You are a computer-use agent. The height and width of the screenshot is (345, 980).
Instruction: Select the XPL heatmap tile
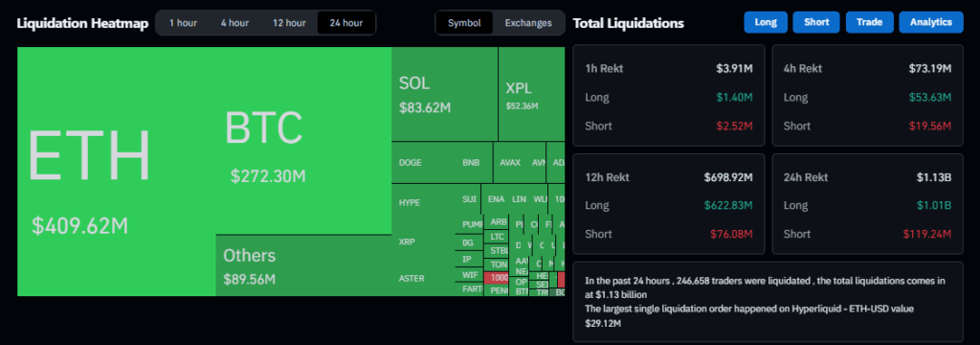[x=532, y=95]
